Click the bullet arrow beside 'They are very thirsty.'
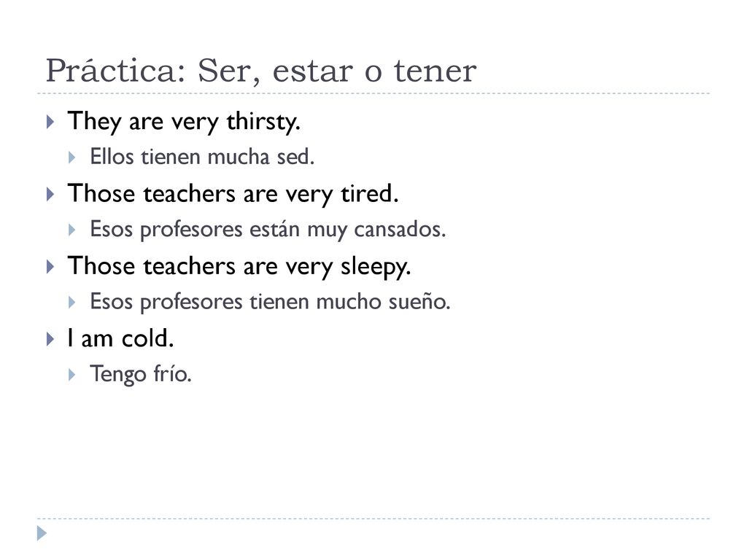Screen dimensions: 747x560 click(50, 122)
